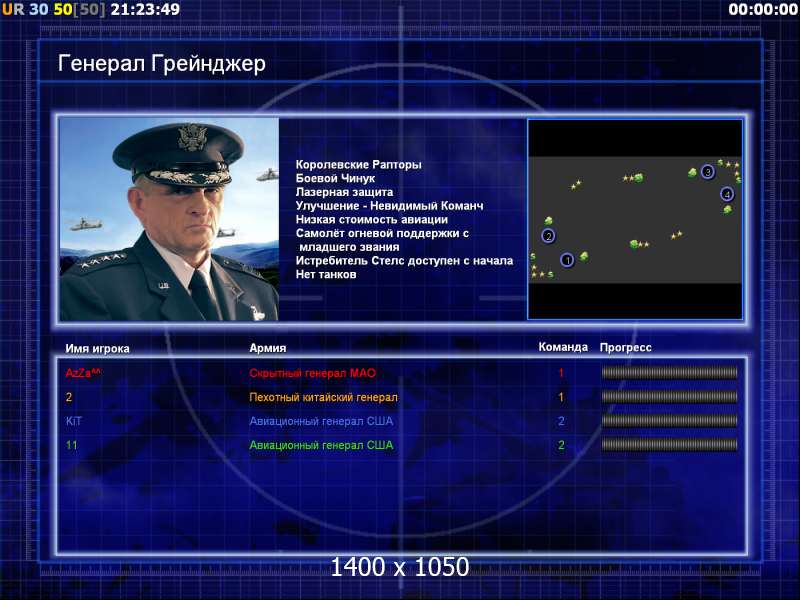Click player 11's loading progress bar

pyautogui.click(x=669, y=444)
